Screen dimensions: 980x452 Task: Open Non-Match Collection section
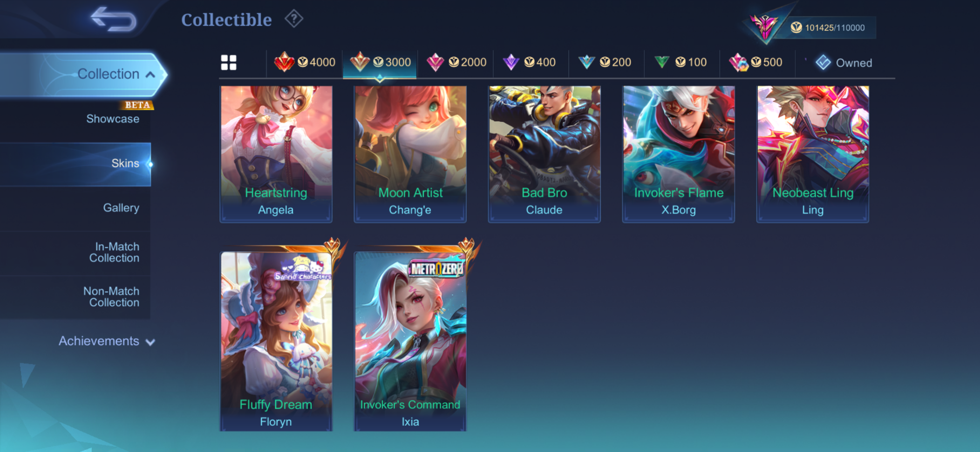pos(111,297)
